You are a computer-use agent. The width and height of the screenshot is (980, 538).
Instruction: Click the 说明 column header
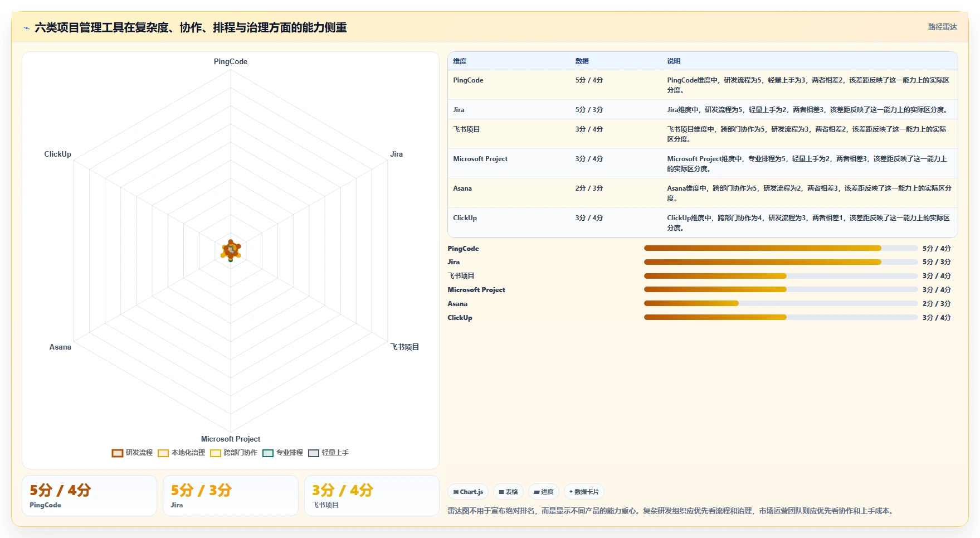674,61
